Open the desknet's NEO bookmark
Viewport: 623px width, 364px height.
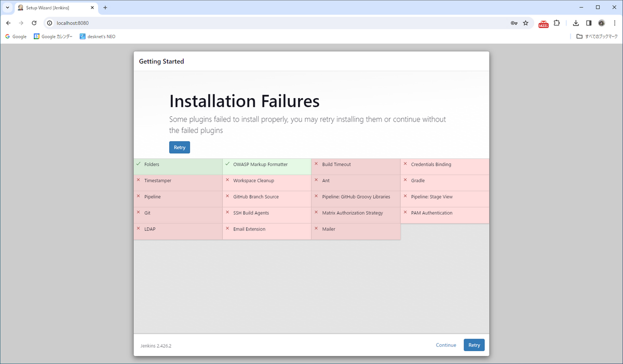[98, 36]
